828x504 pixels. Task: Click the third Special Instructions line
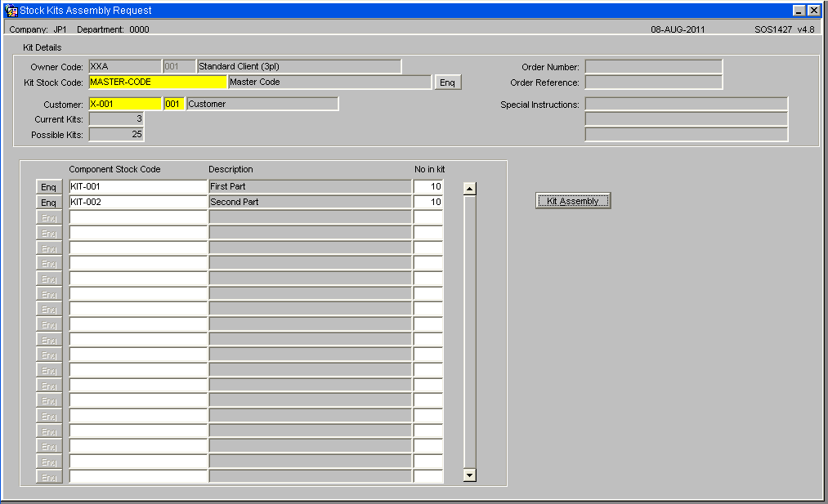(x=687, y=135)
